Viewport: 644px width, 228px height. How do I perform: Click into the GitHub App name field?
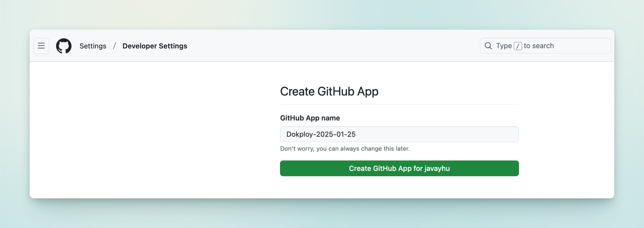pos(435,134)
